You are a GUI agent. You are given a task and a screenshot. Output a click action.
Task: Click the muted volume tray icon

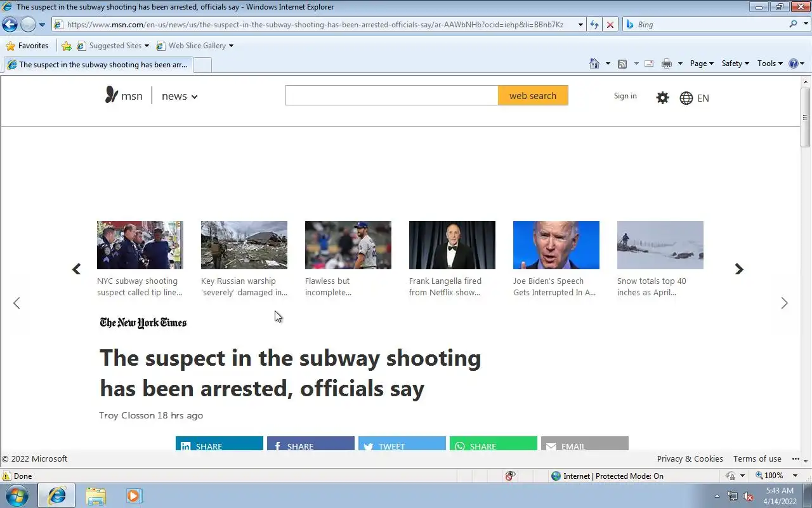[x=748, y=496]
